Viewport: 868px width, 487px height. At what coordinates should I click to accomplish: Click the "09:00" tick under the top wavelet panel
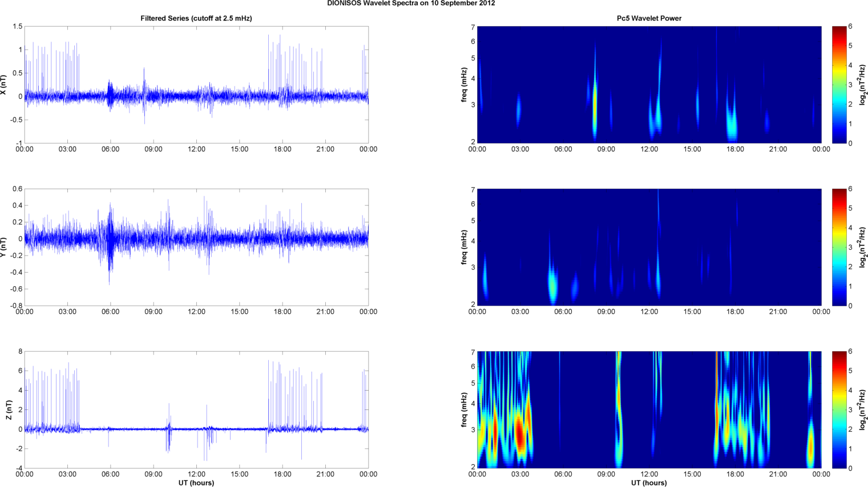[606, 149]
